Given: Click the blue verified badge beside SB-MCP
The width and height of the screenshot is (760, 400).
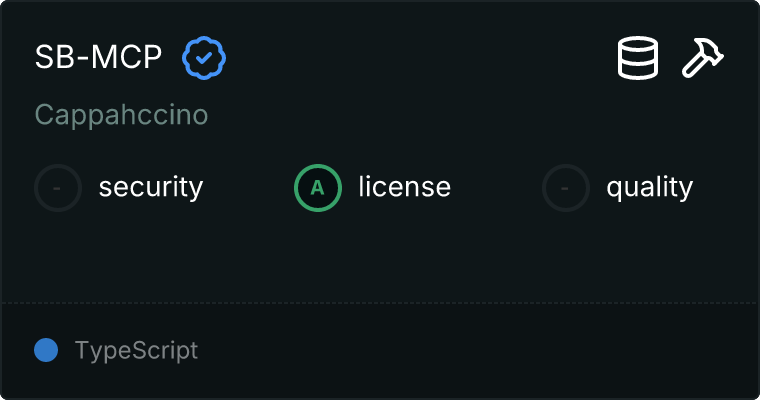Looking at the screenshot, I should 204,59.
